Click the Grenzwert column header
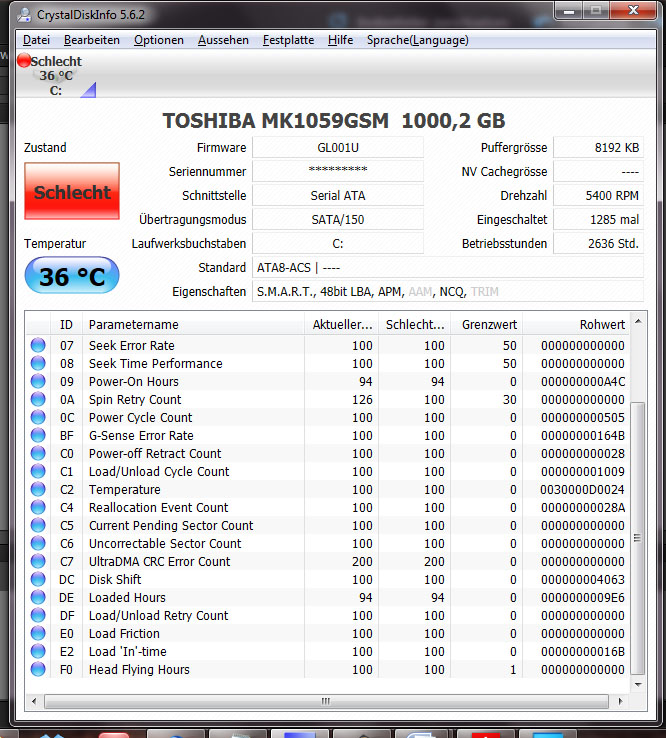Screen dimensions: 666x738 pos(487,324)
